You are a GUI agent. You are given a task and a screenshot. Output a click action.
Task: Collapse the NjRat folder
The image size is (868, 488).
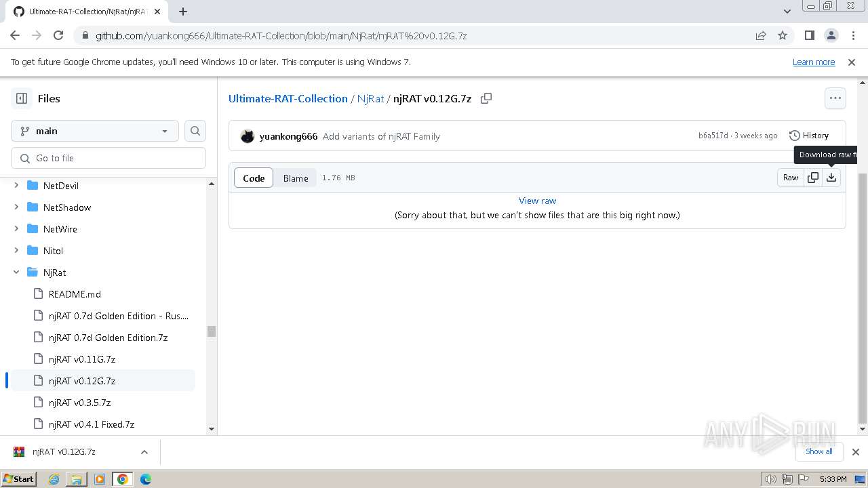pos(16,272)
